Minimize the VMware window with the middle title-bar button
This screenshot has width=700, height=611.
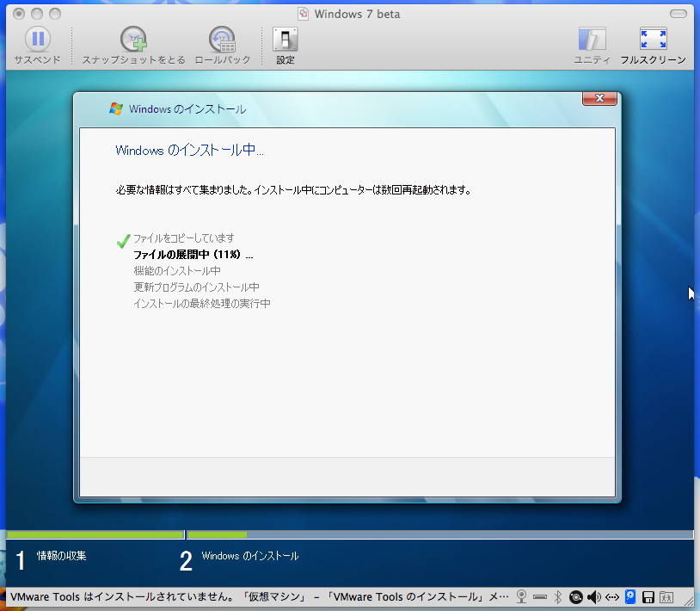pos(37,14)
